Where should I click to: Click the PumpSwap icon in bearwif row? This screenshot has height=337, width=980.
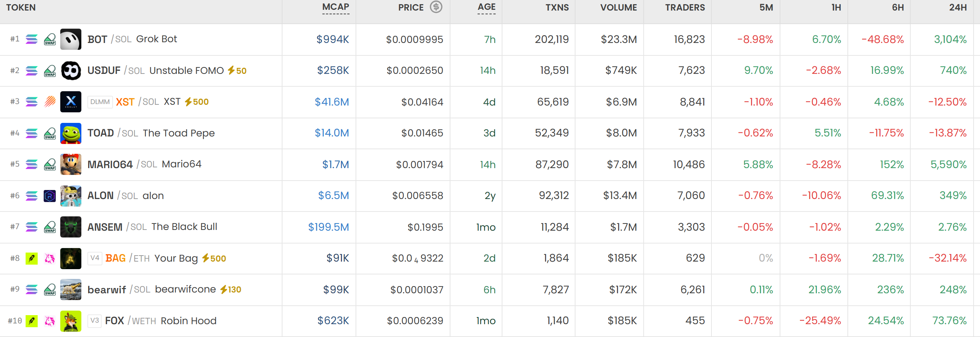(50, 290)
